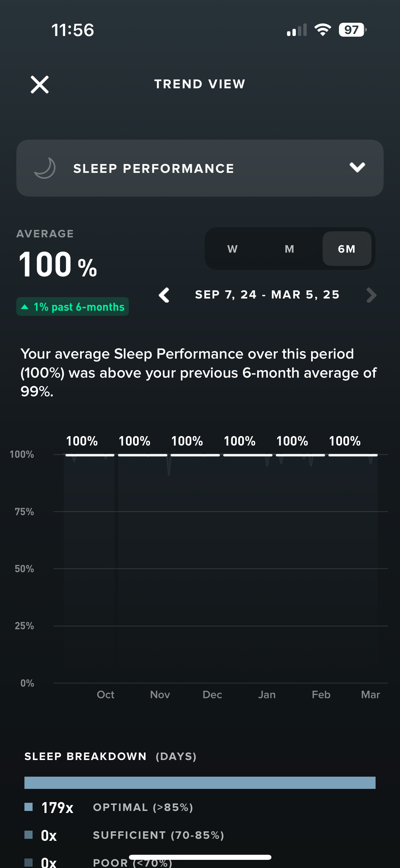Tap the Optimal legend color square
This screenshot has height=868, width=400.
click(x=28, y=807)
